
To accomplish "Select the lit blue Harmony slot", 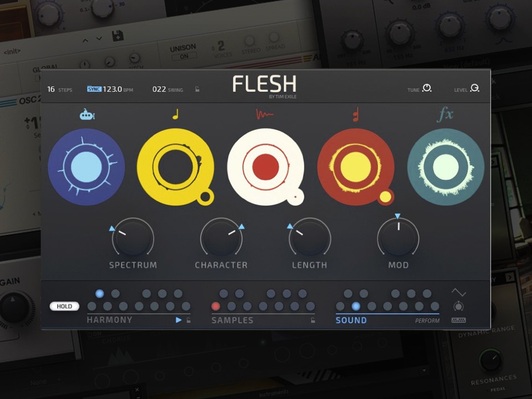I will [99, 294].
